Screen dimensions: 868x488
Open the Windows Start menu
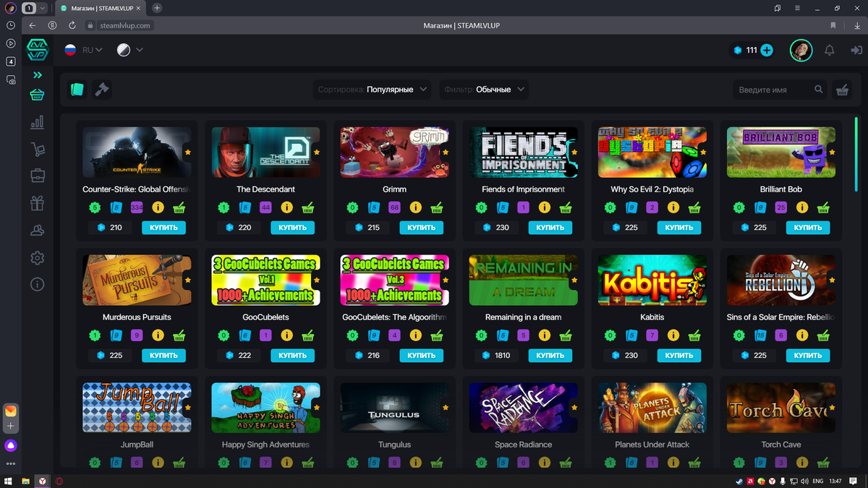(x=9, y=481)
